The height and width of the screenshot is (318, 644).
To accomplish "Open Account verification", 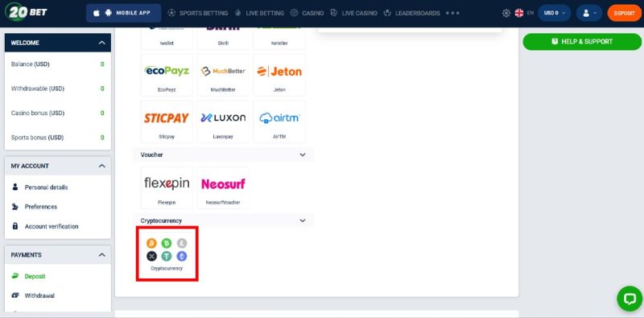I will tap(52, 226).
